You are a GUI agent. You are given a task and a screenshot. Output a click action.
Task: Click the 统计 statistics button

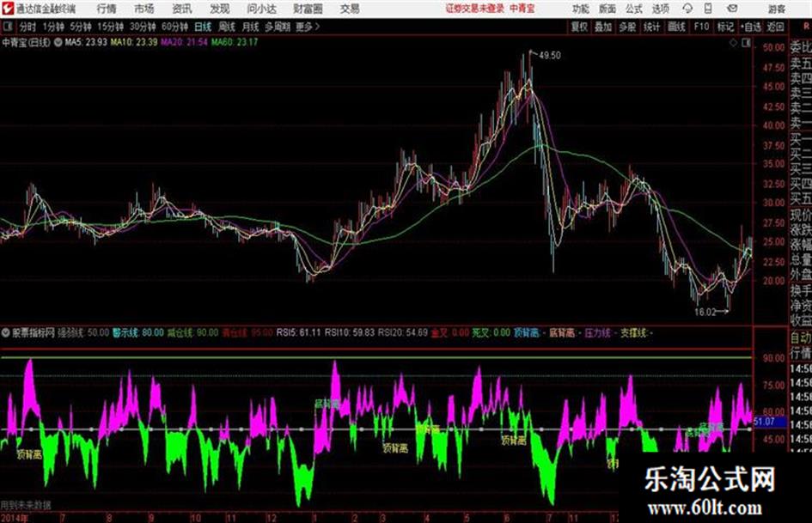[651, 27]
